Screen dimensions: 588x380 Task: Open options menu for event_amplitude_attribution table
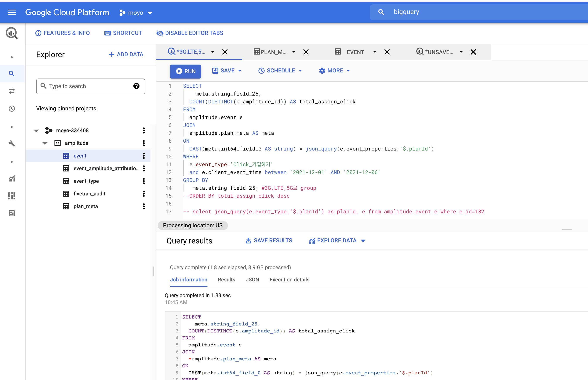[144, 168]
